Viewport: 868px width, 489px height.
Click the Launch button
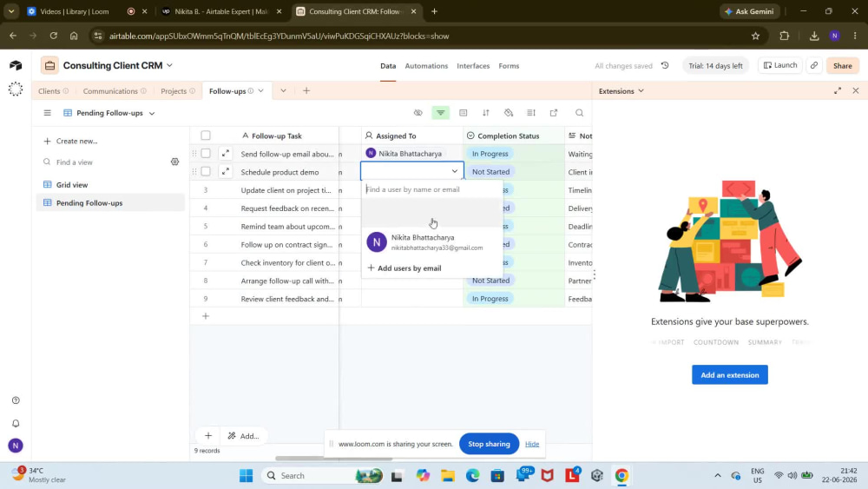(780, 65)
